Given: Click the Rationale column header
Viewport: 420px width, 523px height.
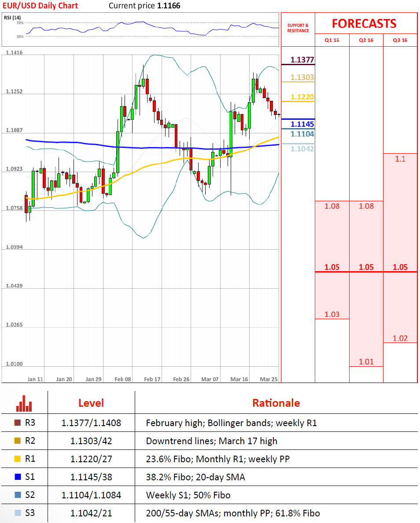Looking at the screenshot, I should coord(276,403).
